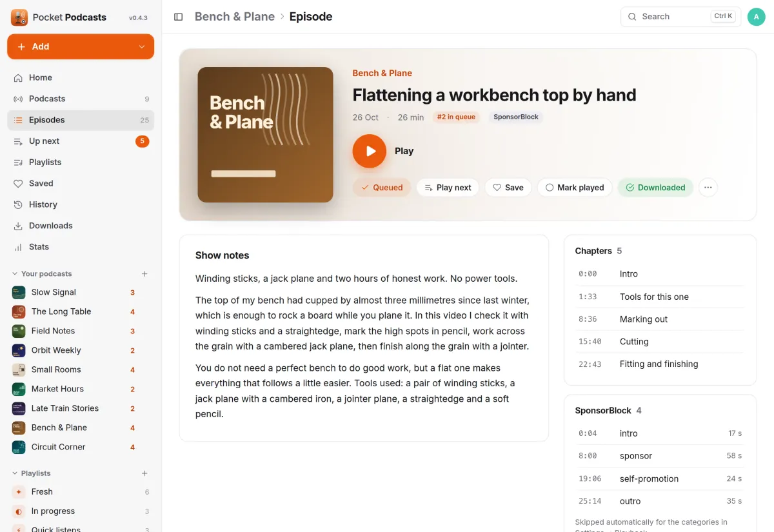Open Late Train Stories podcast icon
Image resolution: width=774 pixels, height=532 pixels.
(19, 408)
